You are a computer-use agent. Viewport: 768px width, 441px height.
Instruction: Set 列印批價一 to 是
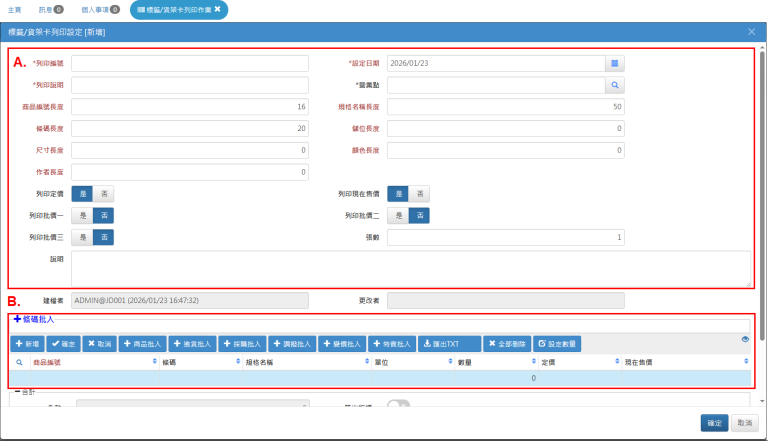(84, 215)
